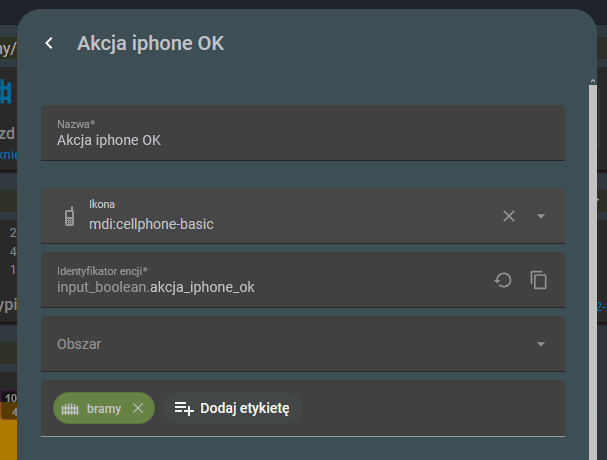Open the icon picker dropdown arrow

point(541,216)
